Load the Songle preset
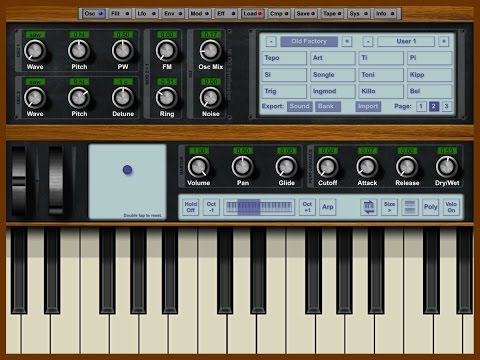This screenshot has height=360, width=480. point(333,75)
